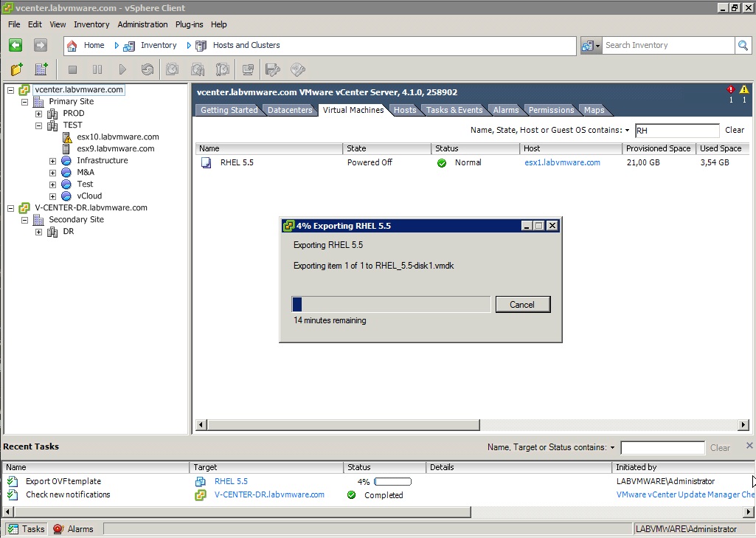
Task: Click the export progress bar in the dialog
Action: 391,305
